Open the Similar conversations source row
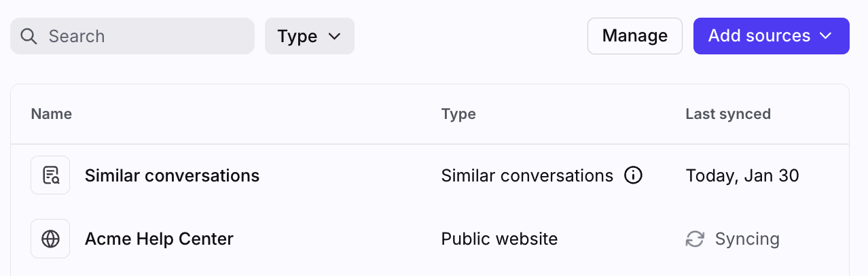The width and height of the screenshot is (868, 276). pos(172,176)
